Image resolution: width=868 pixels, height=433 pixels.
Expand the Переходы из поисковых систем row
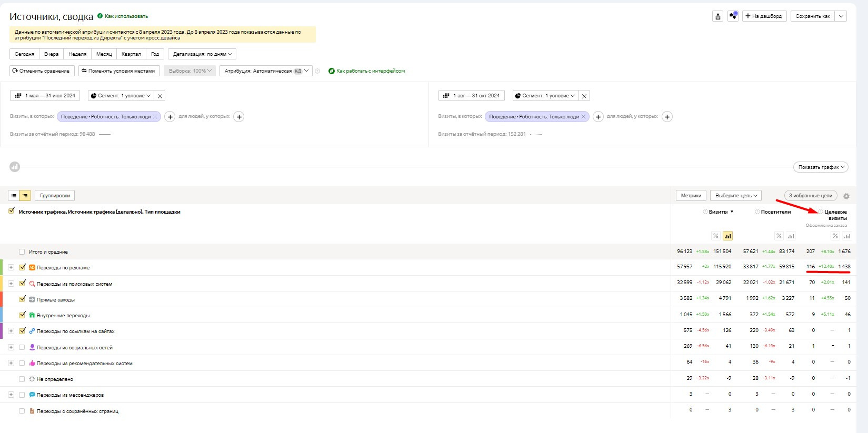[11, 284]
